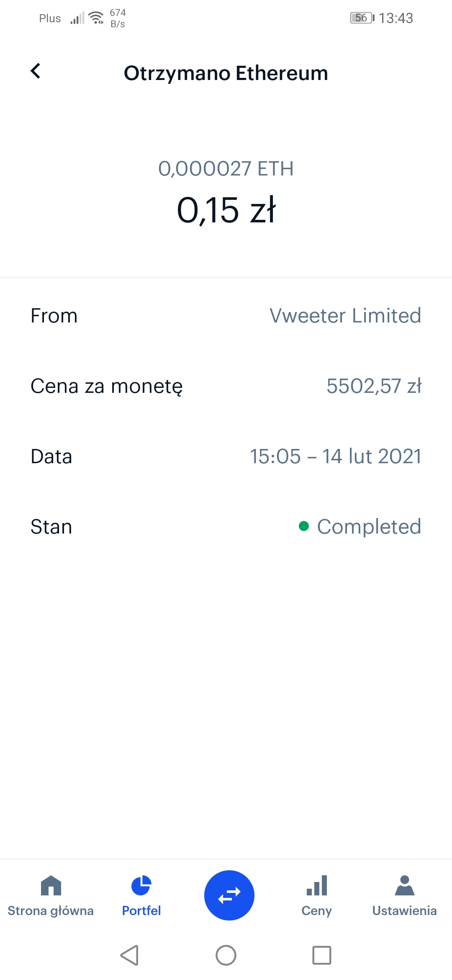Tap the Android back triangle button
This screenshot has width=452, height=980.
coord(129,955)
